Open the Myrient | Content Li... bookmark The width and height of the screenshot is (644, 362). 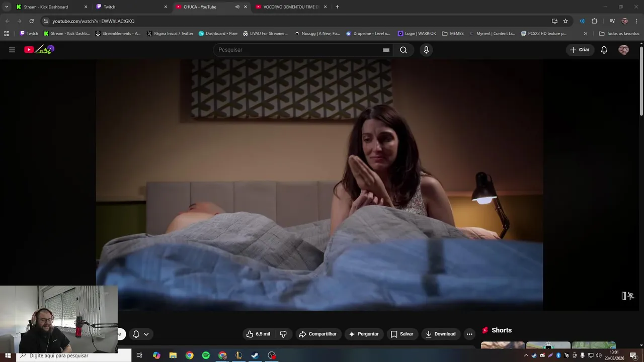(492, 34)
